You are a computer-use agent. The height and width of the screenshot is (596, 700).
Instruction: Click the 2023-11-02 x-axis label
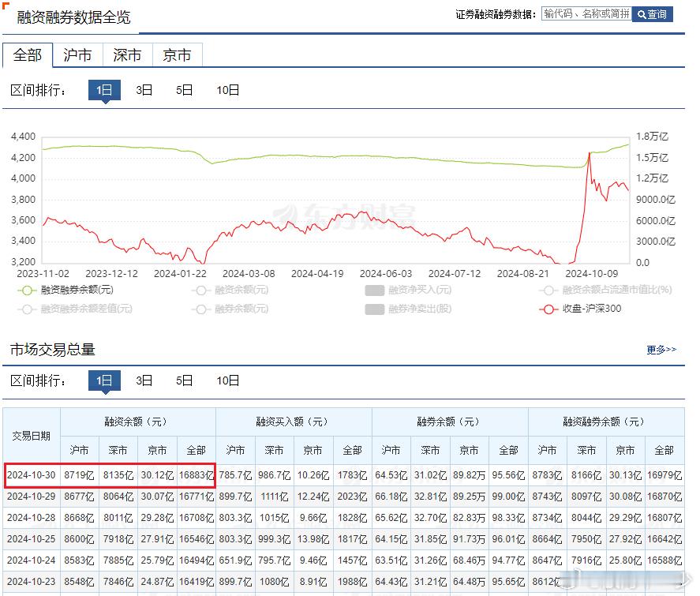tap(43, 273)
